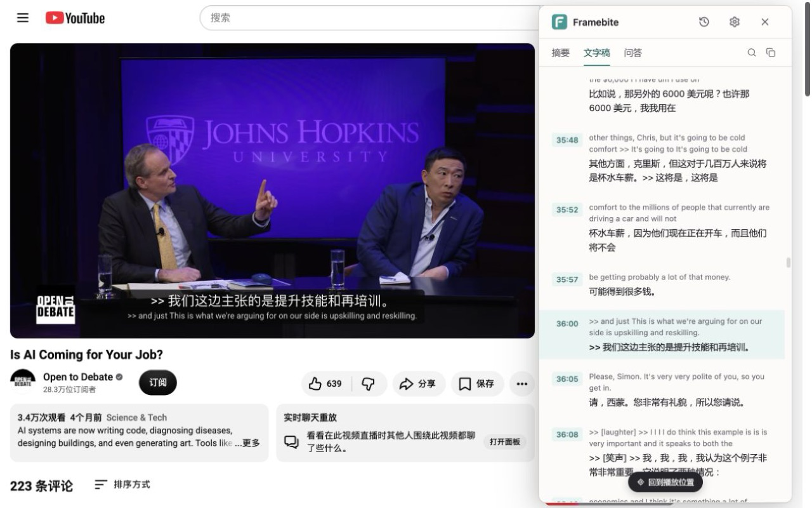Click the 回到播放位置 button
The height and width of the screenshot is (508, 812).
665,482
